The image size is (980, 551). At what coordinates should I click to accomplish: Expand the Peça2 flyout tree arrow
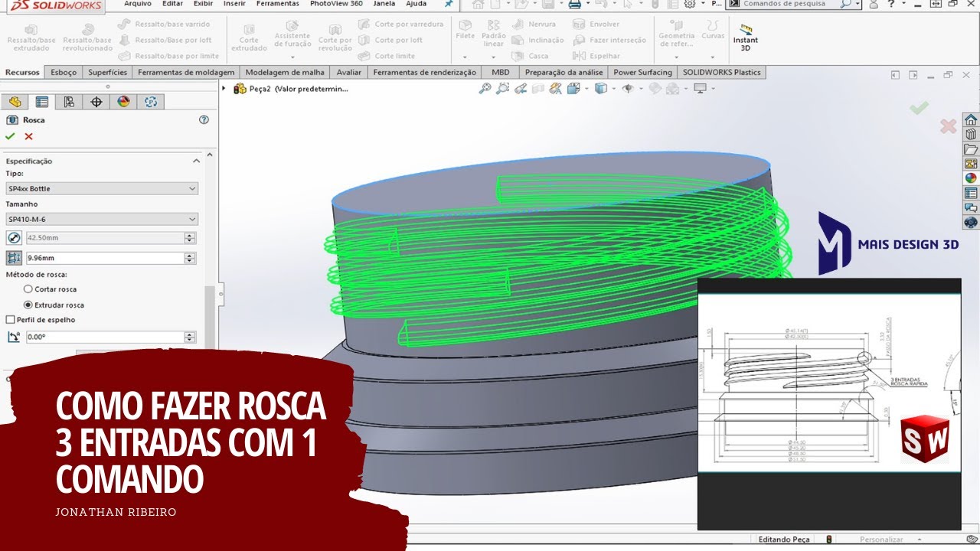224,89
